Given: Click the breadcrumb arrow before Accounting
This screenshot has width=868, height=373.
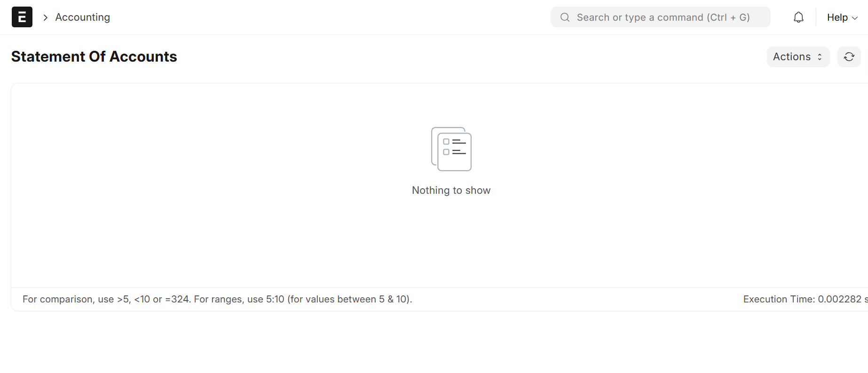Looking at the screenshot, I should pyautogui.click(x=46, y=17).
